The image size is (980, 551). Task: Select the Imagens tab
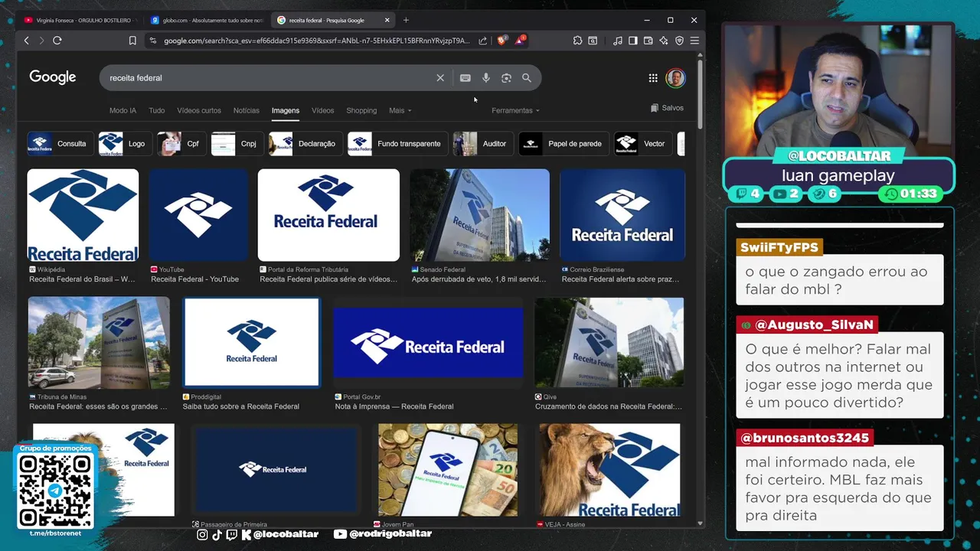click(x=286, y=110)
